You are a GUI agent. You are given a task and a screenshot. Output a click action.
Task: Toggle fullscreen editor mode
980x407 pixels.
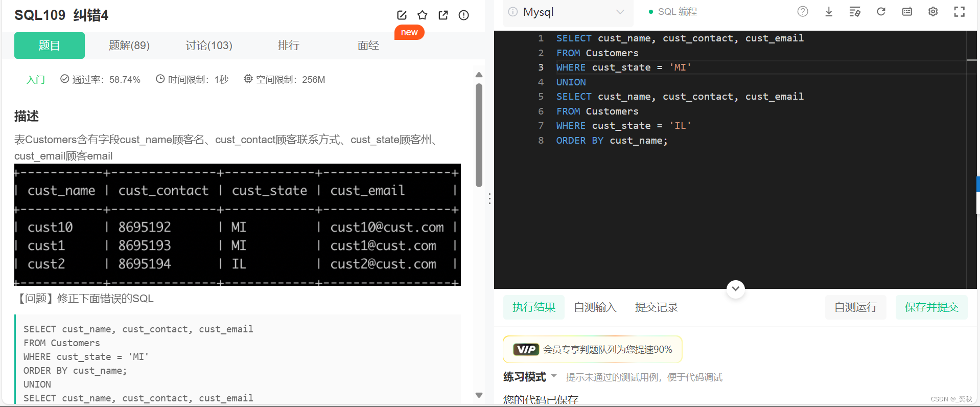[959, 11]
